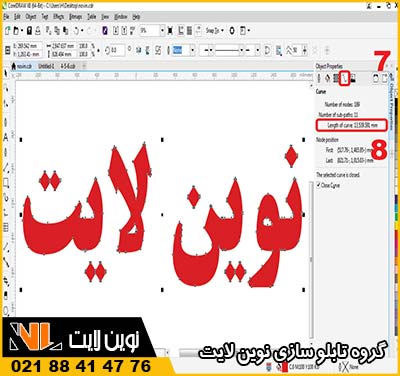Click the Undo icon
Viewport: 400px width, 376px height.
point(77,31)
